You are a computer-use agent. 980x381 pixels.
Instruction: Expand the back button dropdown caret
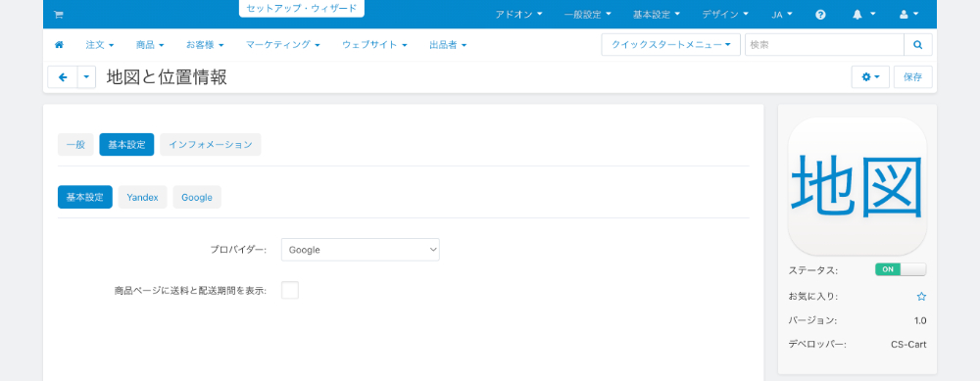86,77
